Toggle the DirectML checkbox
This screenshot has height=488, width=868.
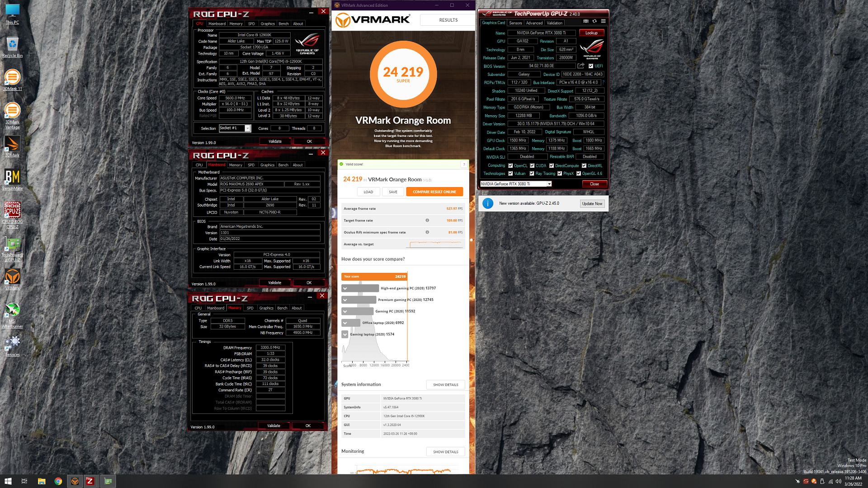(x=584, y=166)
